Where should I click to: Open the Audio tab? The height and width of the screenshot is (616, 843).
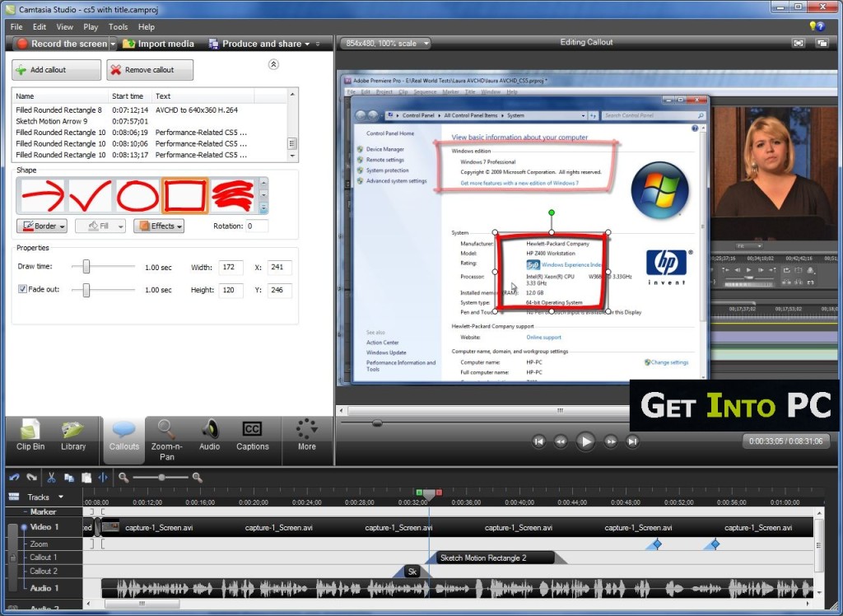(210, 435)
